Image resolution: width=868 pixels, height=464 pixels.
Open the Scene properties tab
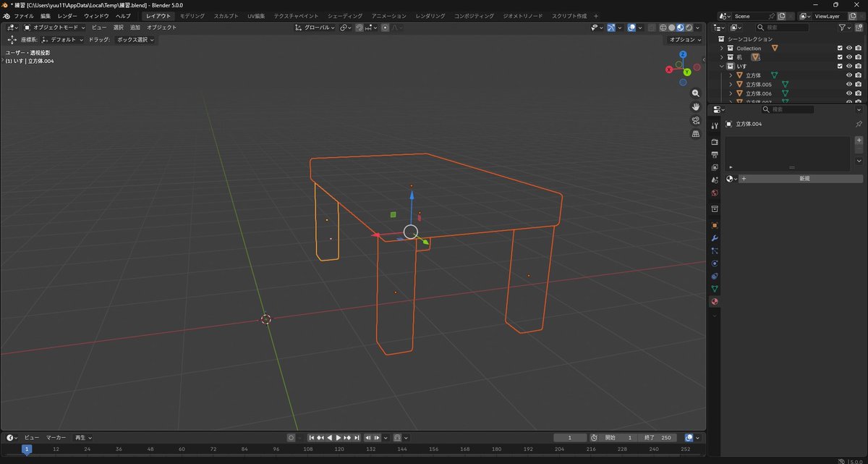click(715, 180)
